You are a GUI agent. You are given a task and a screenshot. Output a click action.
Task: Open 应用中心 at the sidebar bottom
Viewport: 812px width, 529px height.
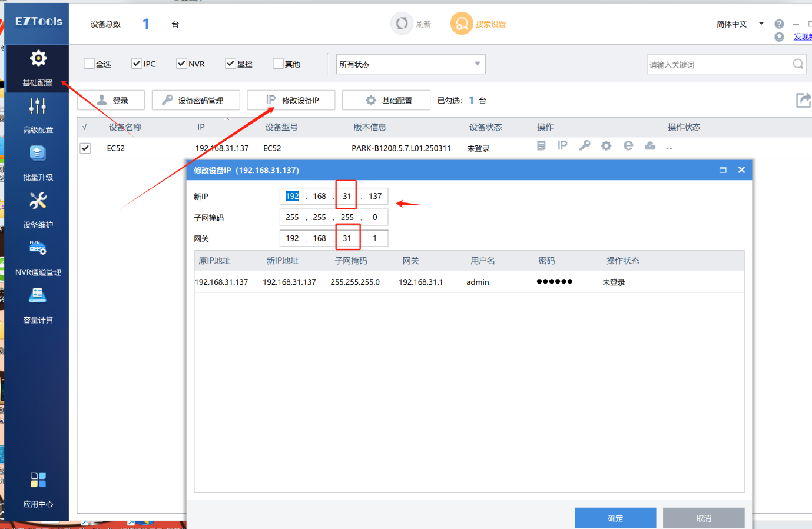coord(38,490)
